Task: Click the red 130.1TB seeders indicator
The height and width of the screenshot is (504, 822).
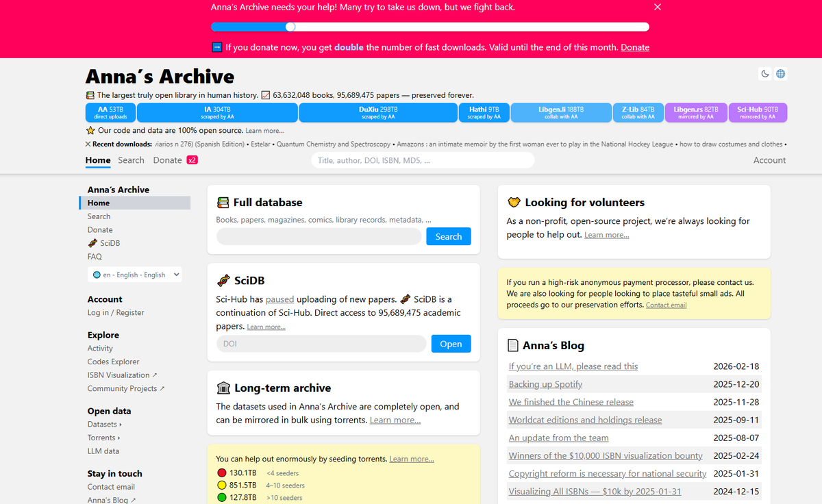Action: 221,473
